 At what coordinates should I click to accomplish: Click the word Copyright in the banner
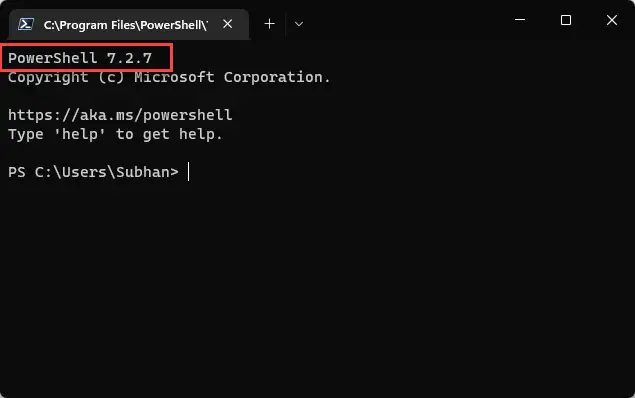click(x=48, y=77)
